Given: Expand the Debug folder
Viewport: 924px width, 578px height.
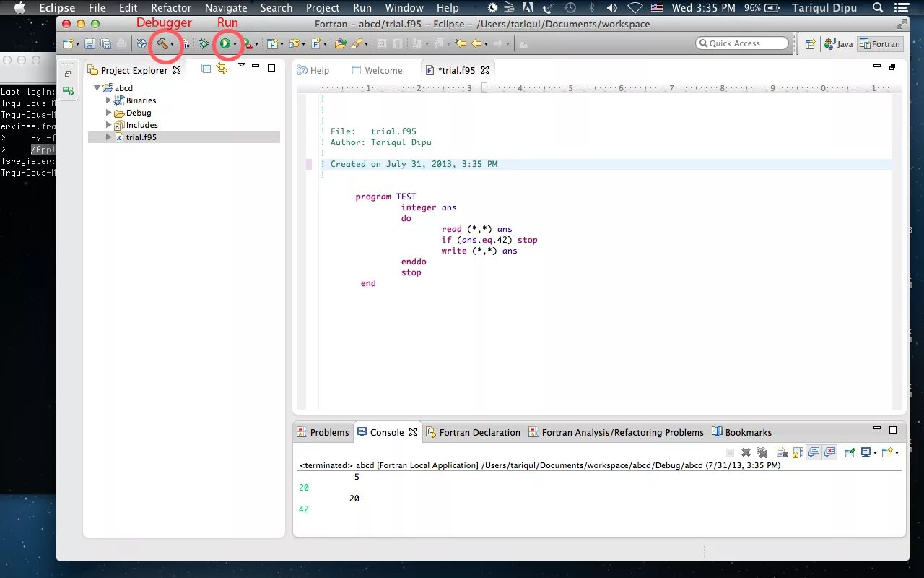Looking at the screenshot, I should pos(109,113).
